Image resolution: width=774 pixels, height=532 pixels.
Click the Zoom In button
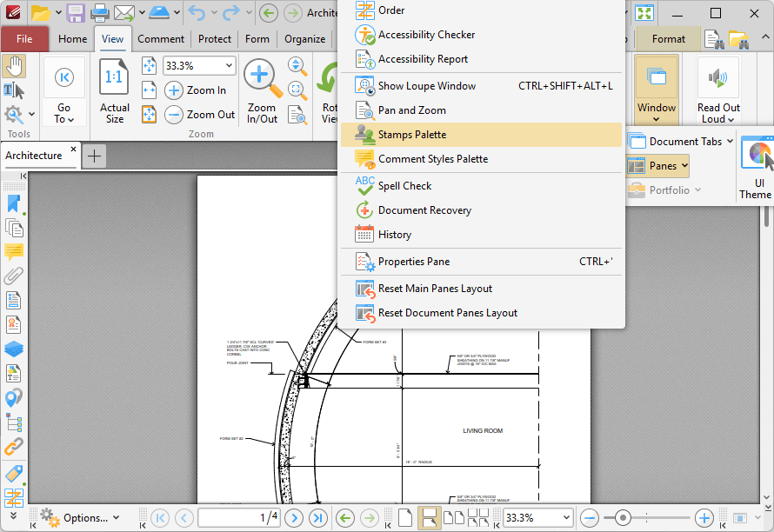[x=196, y=90]
